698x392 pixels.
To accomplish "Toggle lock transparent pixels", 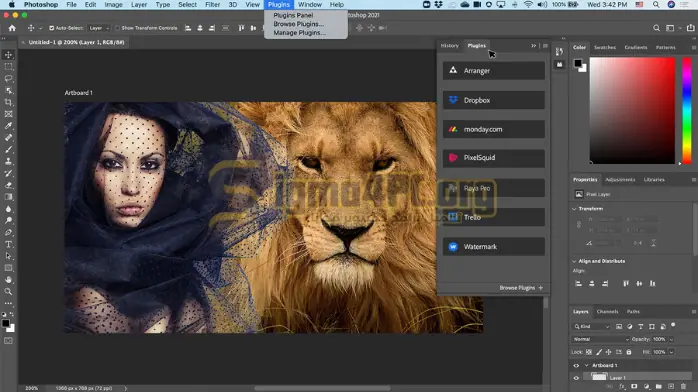I will click(588, 352).
